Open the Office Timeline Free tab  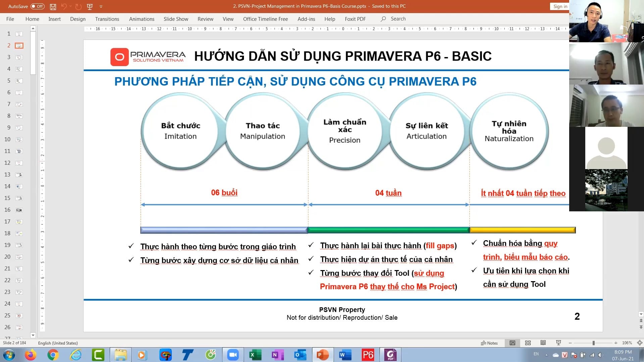265,19
